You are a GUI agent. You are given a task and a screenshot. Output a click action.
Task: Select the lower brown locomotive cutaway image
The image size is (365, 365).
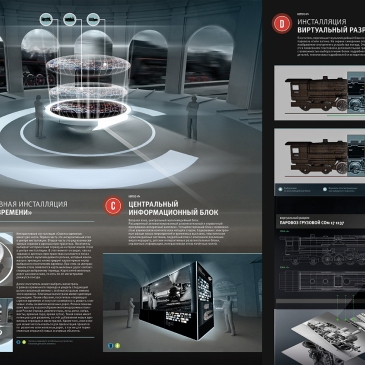pos(319,156)
